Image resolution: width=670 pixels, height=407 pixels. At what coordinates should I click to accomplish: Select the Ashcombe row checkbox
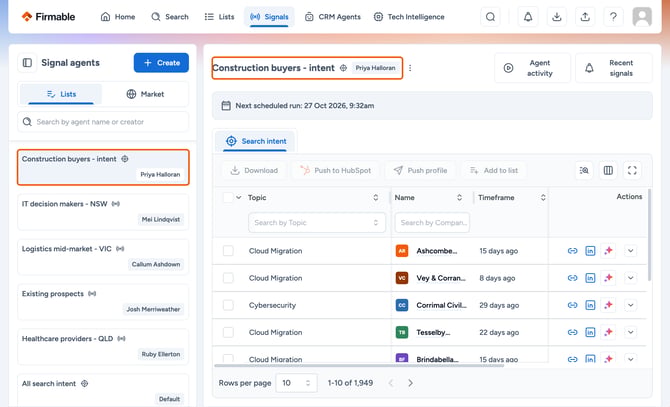228,251
